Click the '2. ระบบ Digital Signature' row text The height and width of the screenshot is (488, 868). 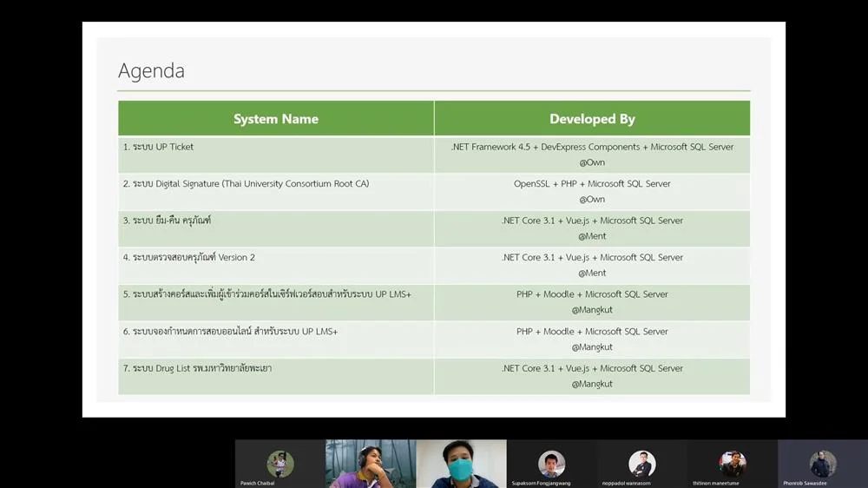coord(246,183)
